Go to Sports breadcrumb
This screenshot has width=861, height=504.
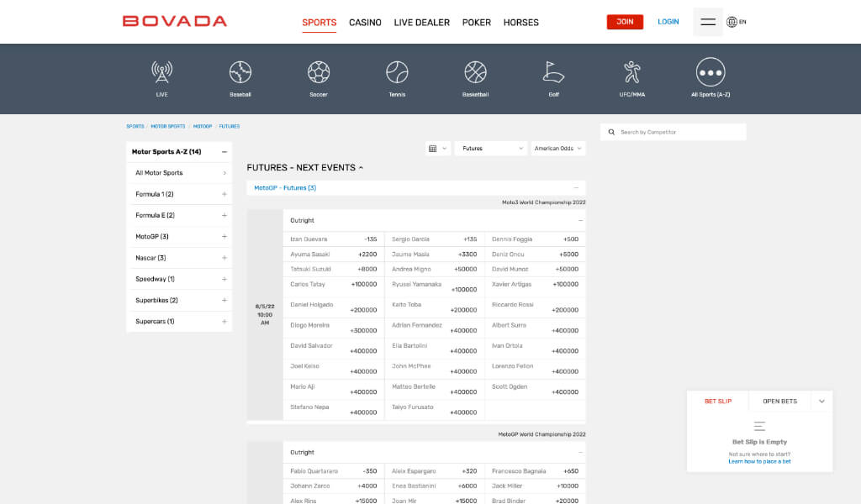[x=135, y=127]
